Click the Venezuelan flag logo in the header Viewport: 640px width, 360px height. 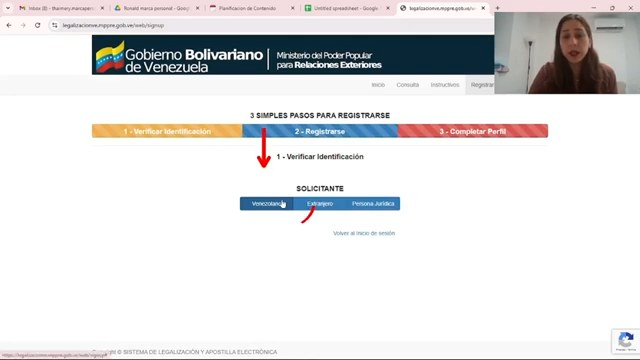click(x=110, y=57)
